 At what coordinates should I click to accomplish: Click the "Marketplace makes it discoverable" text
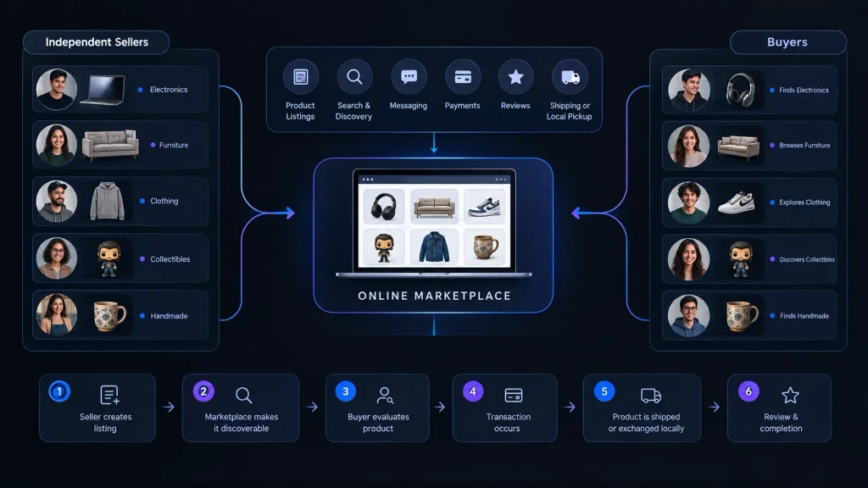point(242,423)
